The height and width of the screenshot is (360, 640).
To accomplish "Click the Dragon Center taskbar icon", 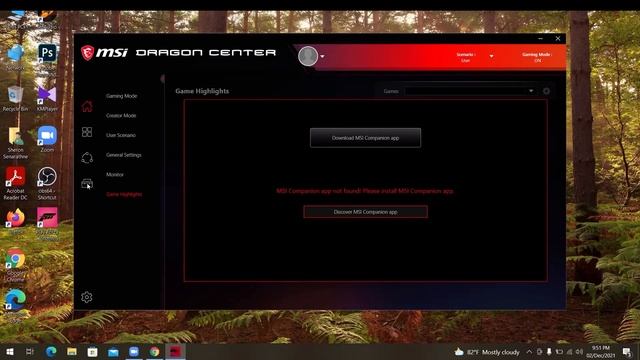I will click(175, 351).
